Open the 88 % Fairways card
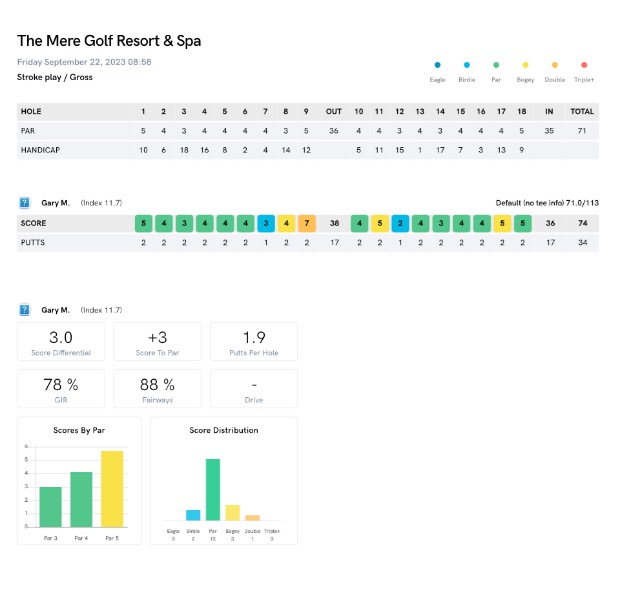The image size is (620, 595). [x=157, y=389]
